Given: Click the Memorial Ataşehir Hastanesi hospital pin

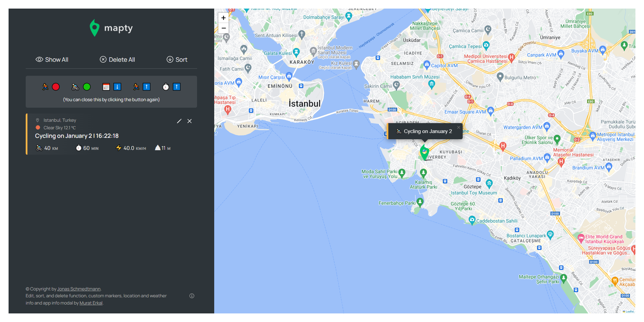Looking at the screenshot, I should pos(561,162).
